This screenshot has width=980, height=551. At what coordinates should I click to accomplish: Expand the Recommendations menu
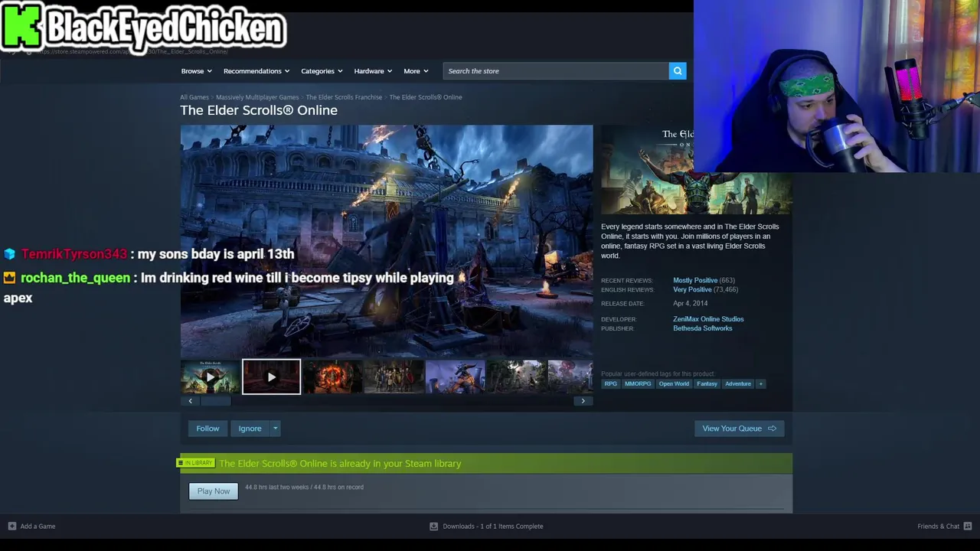pyautogui.click(x=256, y=71)
